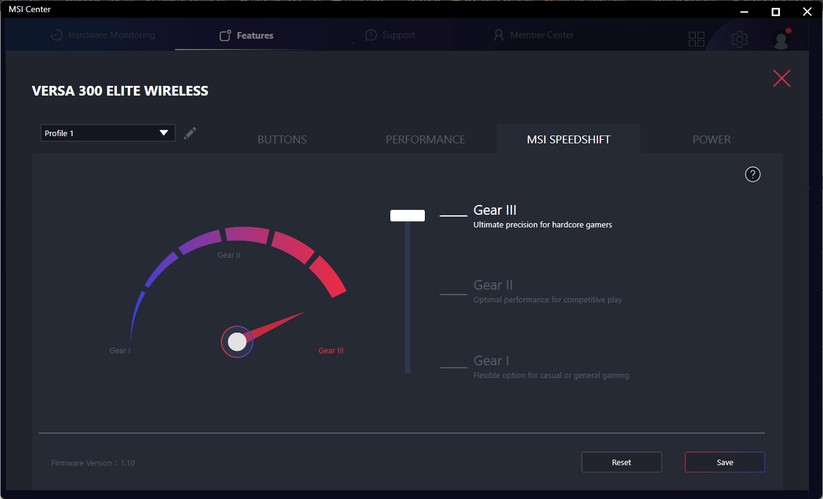The image size is (823, 499).
Task: Click the Support chat icon
Action: (371, 35)
